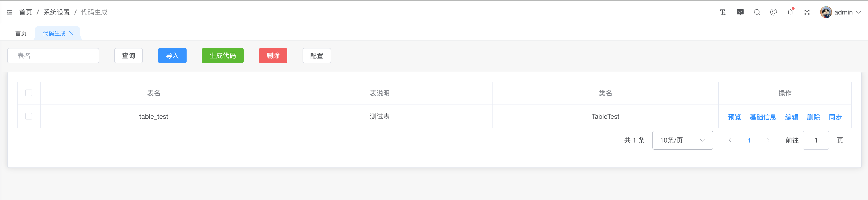868x200 pixels.
Task: Close the 代码生成 tab
Action: [72, 33]
